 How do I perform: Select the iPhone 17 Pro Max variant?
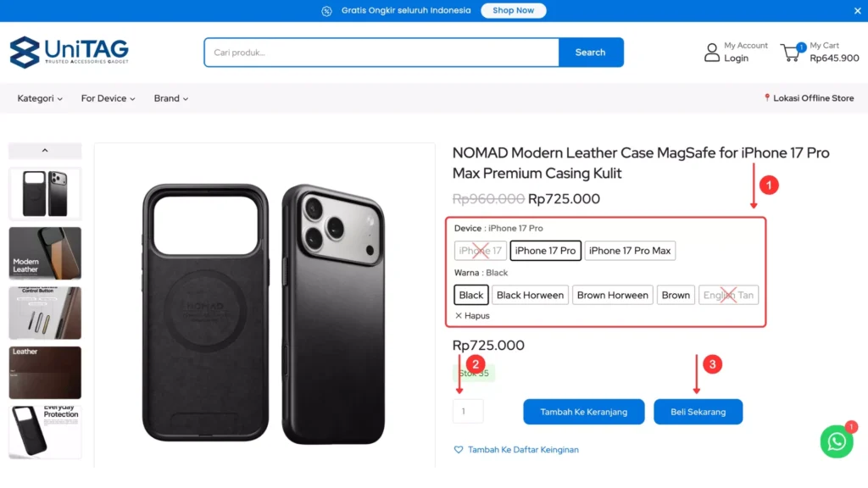pyautogui.click(x=630, y=251)
